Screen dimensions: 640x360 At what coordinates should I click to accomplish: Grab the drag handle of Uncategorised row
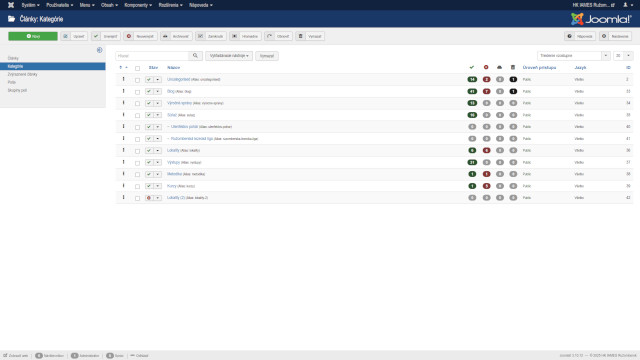(x=123, y=79)
